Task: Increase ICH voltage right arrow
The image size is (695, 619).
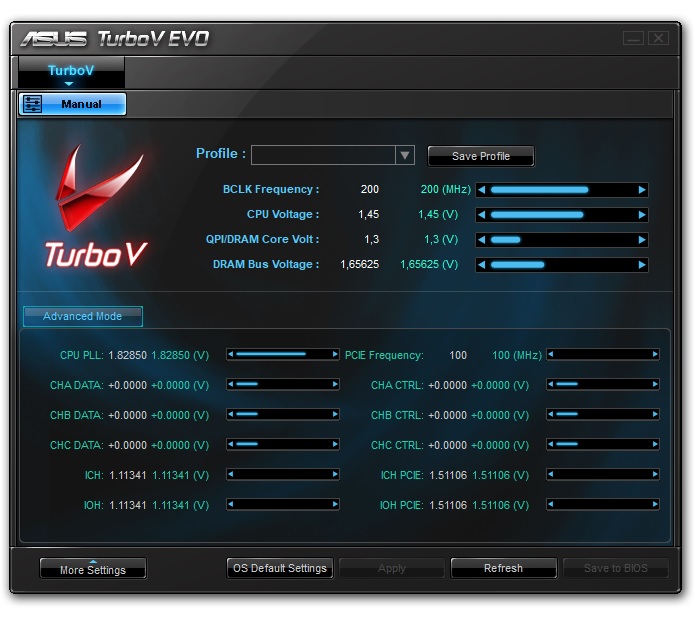Action: coord(335,475)
